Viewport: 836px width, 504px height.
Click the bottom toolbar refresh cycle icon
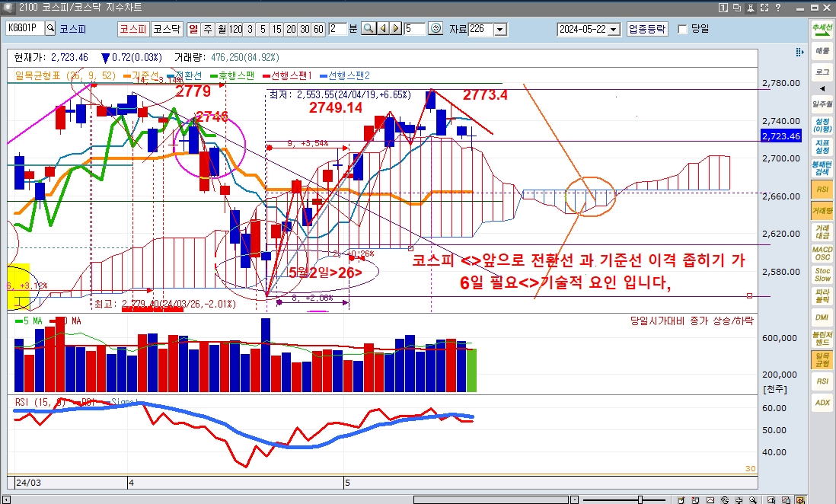tap(725, 499)
